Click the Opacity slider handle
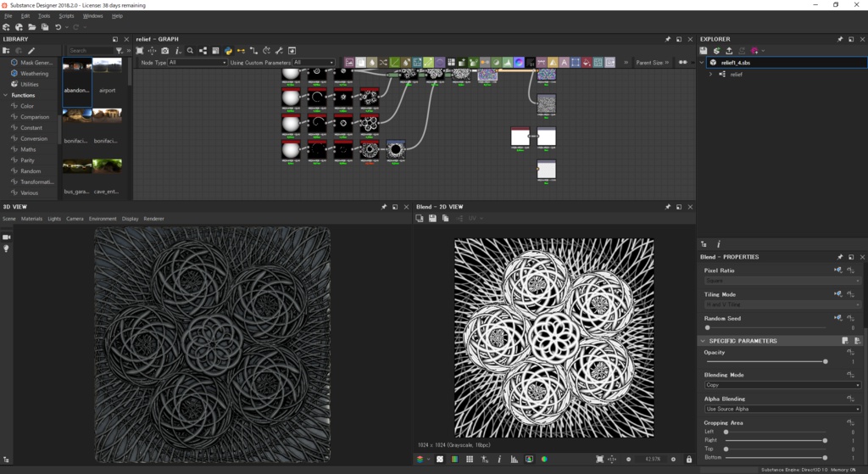Image resolution: width=868 pixels, height=474 pixels. tap(826, 361)
